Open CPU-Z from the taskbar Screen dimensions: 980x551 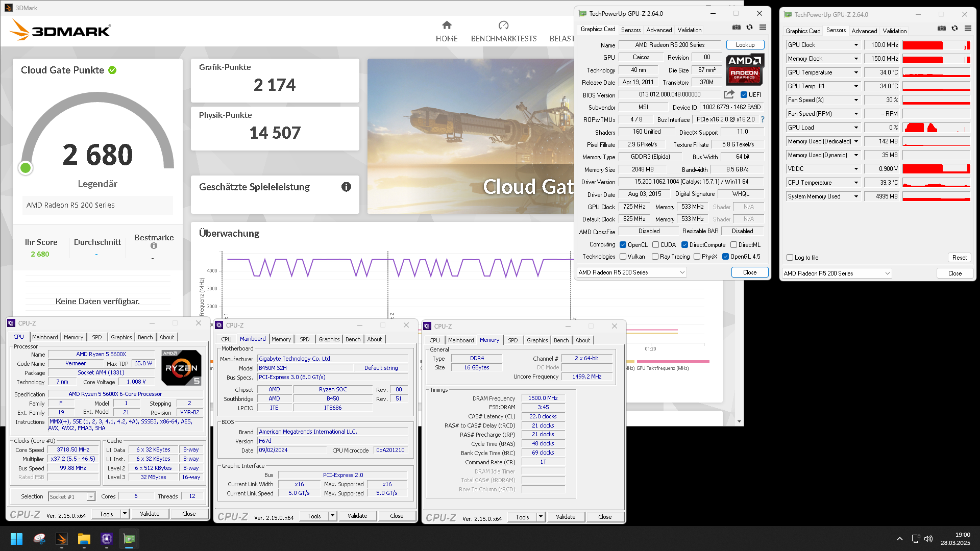coord(107,539)
